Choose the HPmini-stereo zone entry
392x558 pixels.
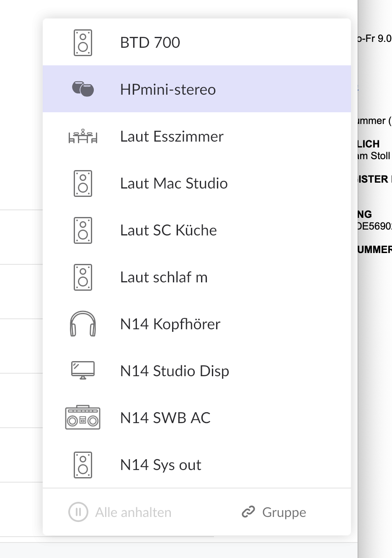click(197, 89)
